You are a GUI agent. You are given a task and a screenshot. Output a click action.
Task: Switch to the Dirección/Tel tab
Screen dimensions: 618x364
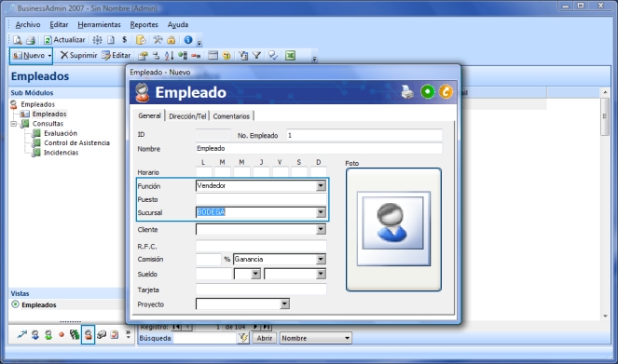187,116
